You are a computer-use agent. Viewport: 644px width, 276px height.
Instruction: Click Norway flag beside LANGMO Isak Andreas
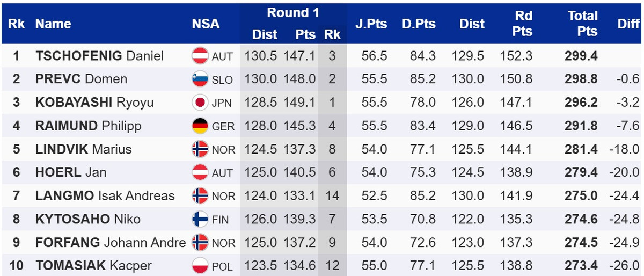tap(200, 196)
